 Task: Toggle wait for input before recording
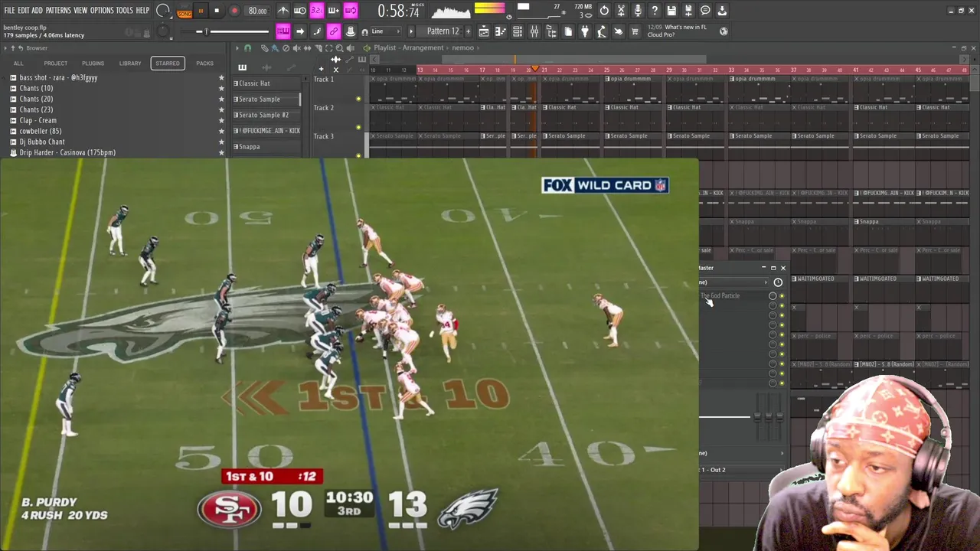[x=300, y=11]
